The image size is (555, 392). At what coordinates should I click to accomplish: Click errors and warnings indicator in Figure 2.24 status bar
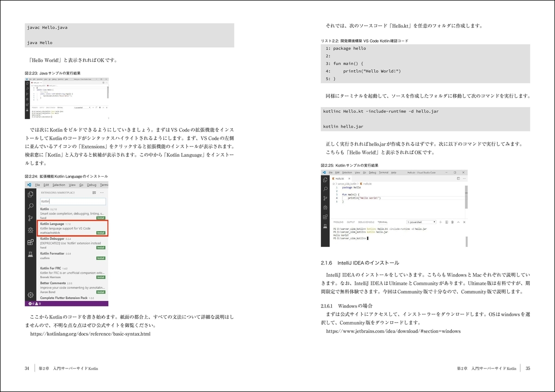(35, 304)
